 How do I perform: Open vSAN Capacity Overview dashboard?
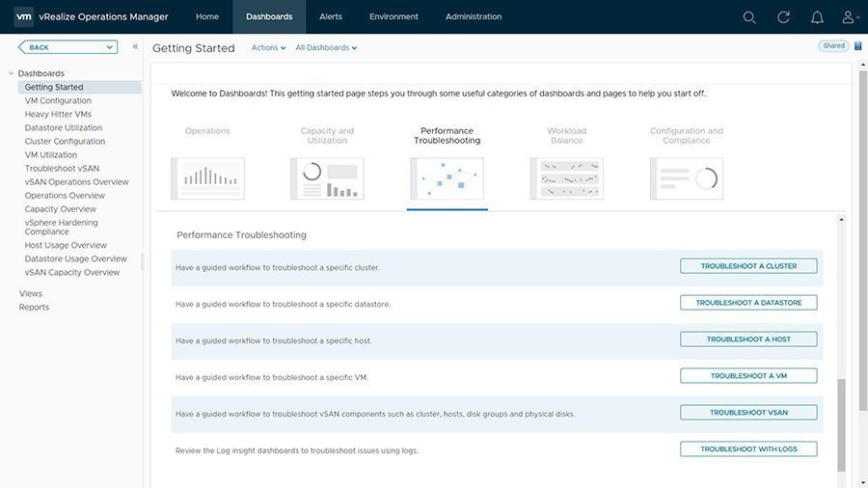click(72, 272)
